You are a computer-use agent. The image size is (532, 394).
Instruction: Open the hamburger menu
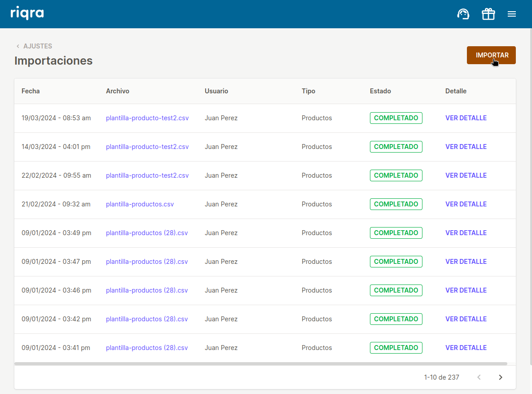pyautogui.click(x=512, y=14)
